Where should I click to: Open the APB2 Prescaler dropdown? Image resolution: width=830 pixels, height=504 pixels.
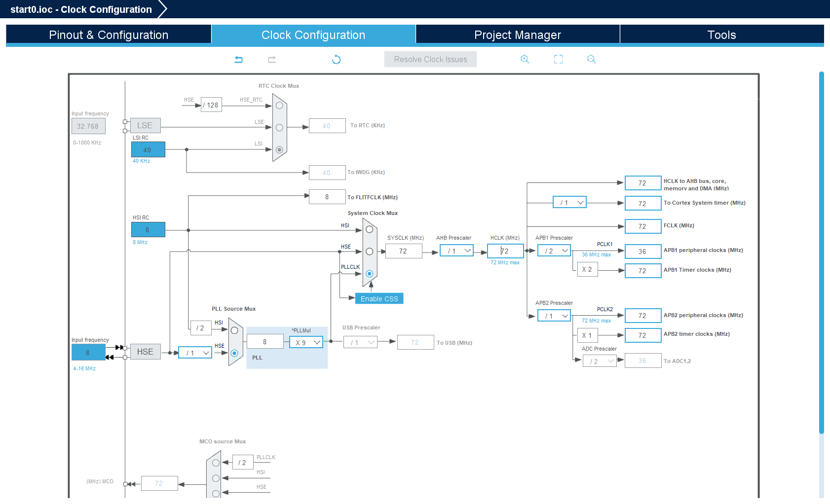554,316
